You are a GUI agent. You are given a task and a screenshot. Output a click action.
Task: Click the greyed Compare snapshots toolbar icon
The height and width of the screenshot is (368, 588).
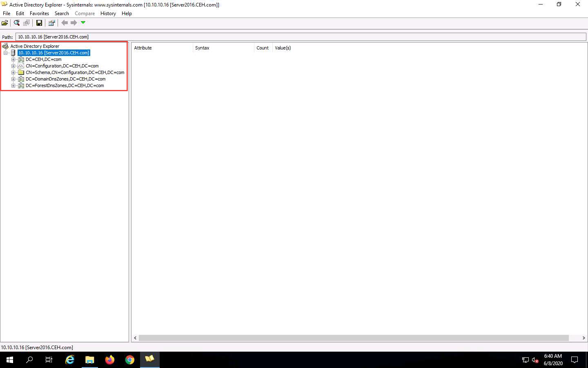point(27,23)
